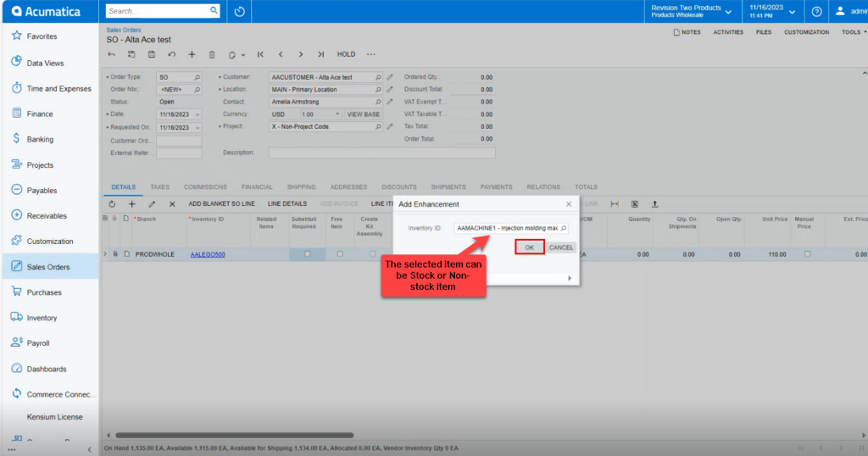Screen dimensions: 868x456
Task: Collapse the sidebar with the arrow
Action: click(x=90, y=449)
